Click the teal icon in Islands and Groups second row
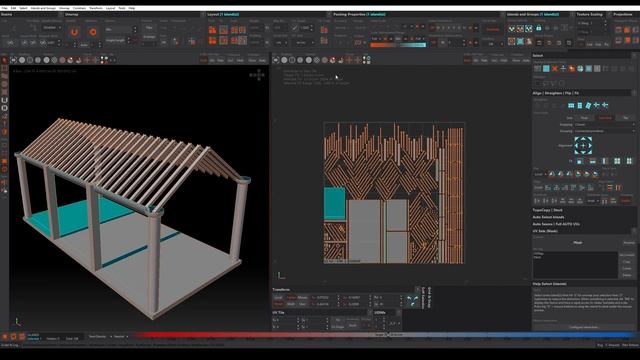The width and height of the screenshot is (640, 360). (520, 41)
